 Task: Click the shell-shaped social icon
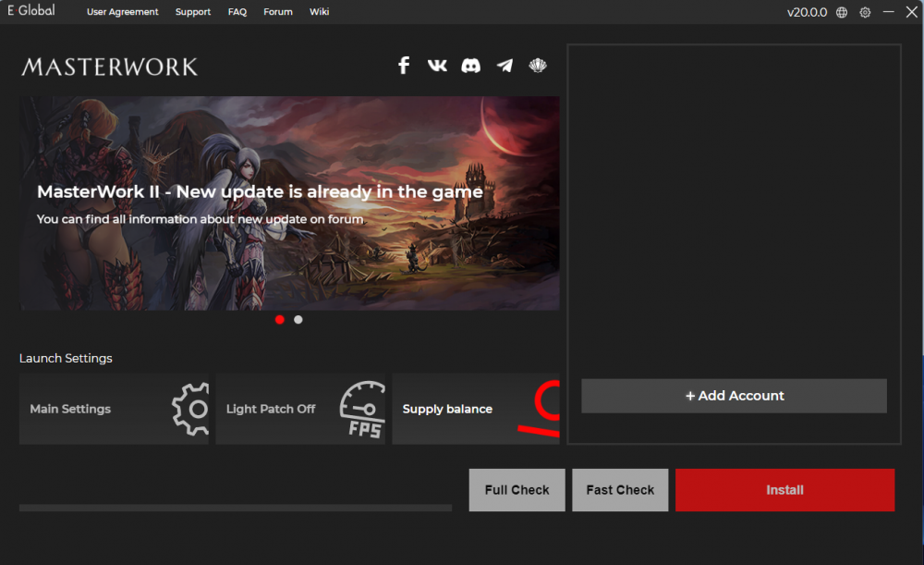(538, 65)
